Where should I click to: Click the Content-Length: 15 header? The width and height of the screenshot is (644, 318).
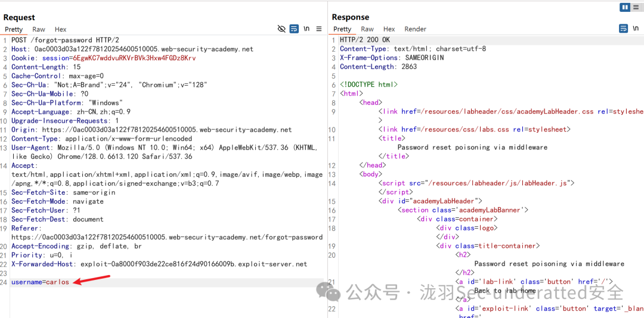[x=46, y=67]
